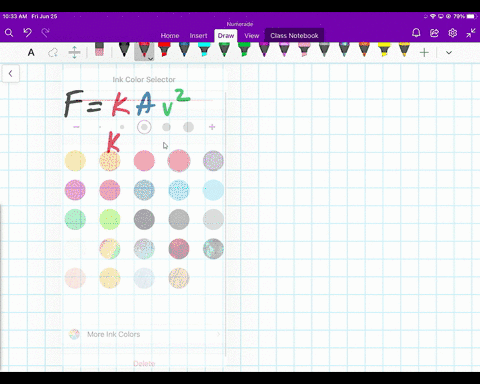
Task: Switch to text mode A tool
Action: 31,53
